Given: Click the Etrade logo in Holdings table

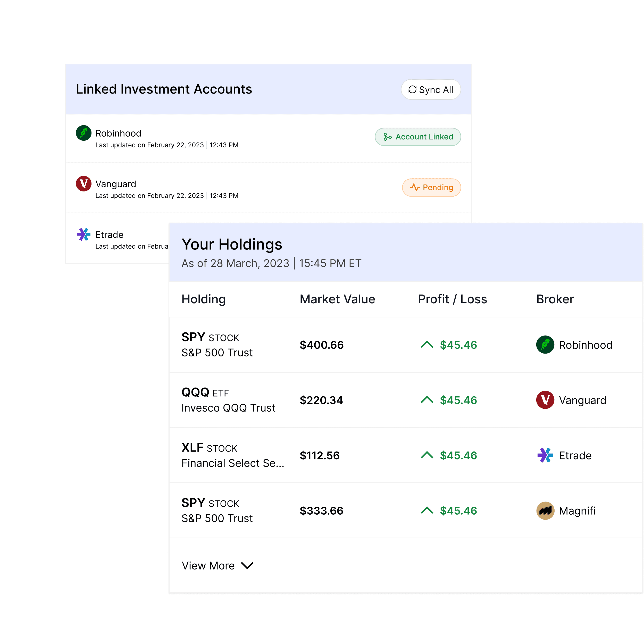Looking at the screenshot, I should point(545,455).
